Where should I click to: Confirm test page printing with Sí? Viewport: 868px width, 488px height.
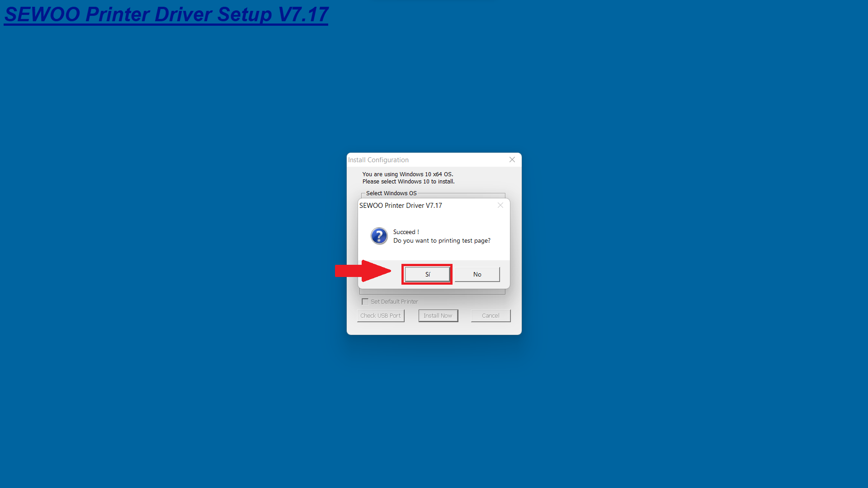(427, 274)
